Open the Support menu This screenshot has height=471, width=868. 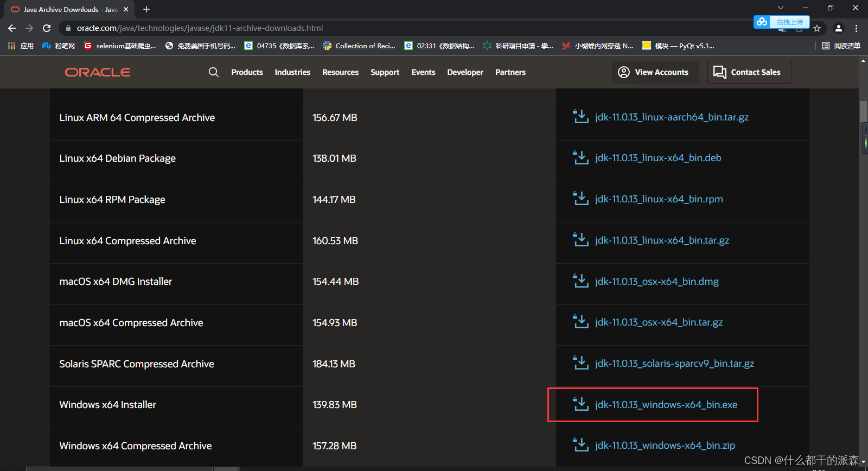click(x=385, y=72)
